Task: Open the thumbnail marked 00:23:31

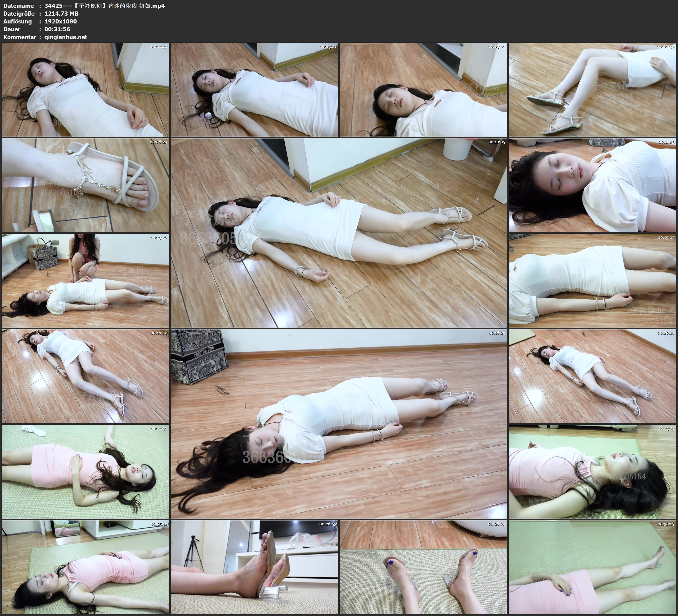Action: coord(592,472)
